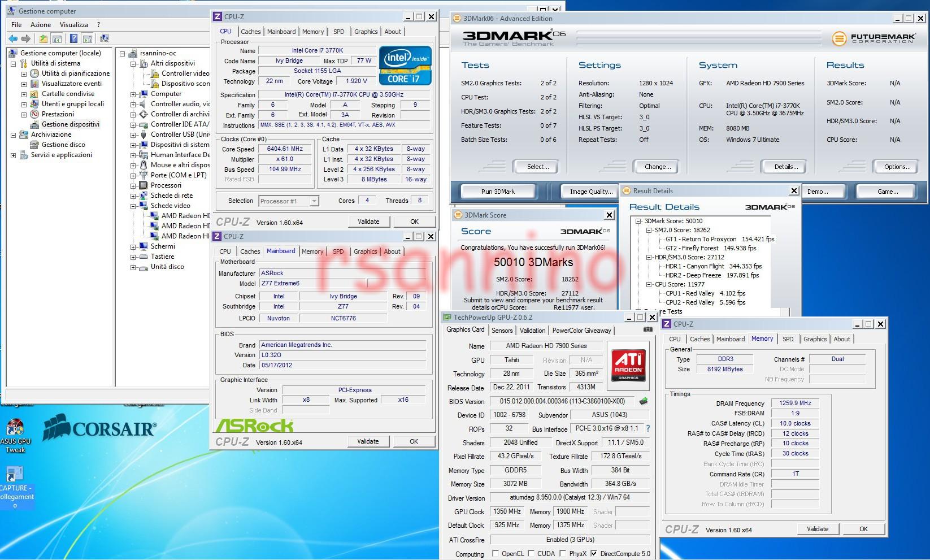930x560 pixels.
Task: Click the forward arrow in Gestione computer toolbar
Action: (x=26, y=38)
